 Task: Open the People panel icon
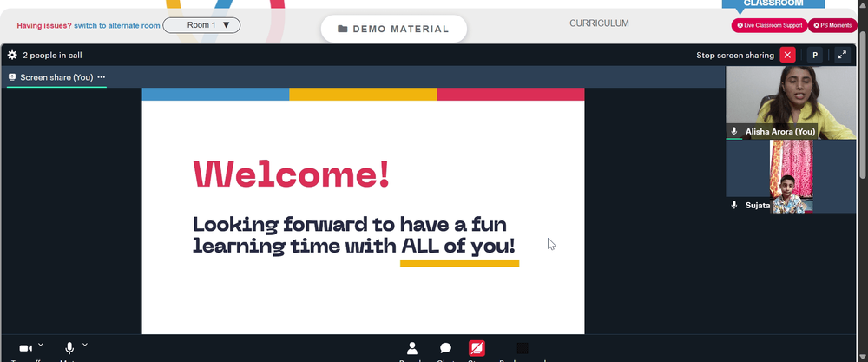tap(411, 348)
